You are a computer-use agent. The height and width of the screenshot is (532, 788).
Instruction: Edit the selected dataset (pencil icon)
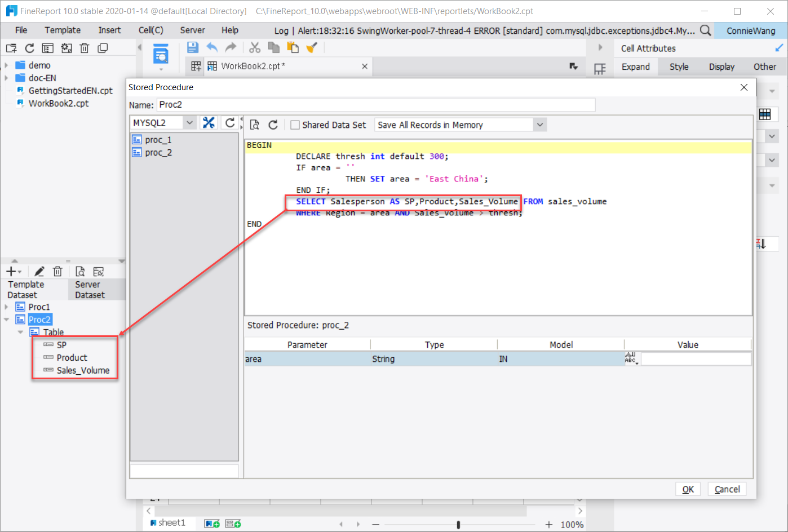pos(39,271)
